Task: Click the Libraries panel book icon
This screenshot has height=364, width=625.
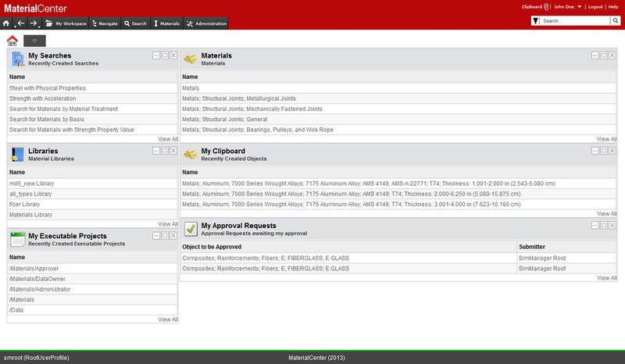Action: click(x=17, y=155)
